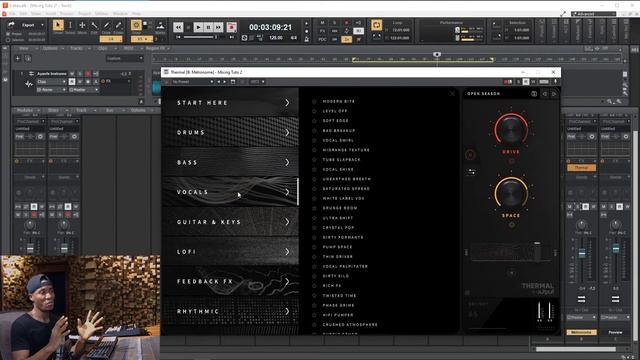Click the add track plus icon

coord(18,58)
